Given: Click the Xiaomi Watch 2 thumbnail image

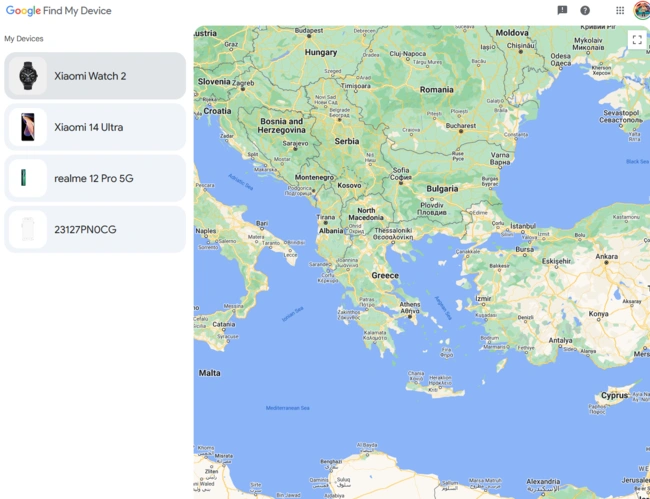Looking at the screenshot, I should pos(28,76).
